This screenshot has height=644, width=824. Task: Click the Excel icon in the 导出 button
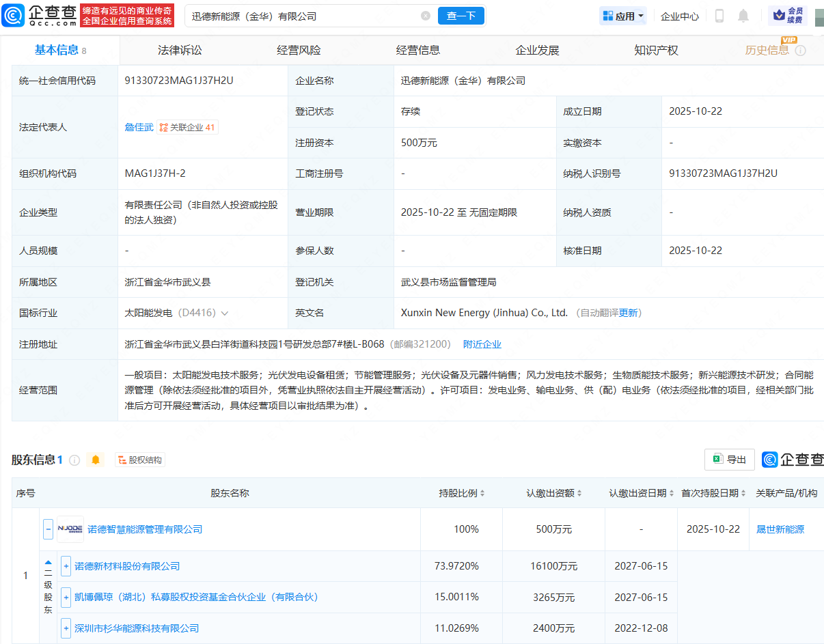(x=717, y=460)
